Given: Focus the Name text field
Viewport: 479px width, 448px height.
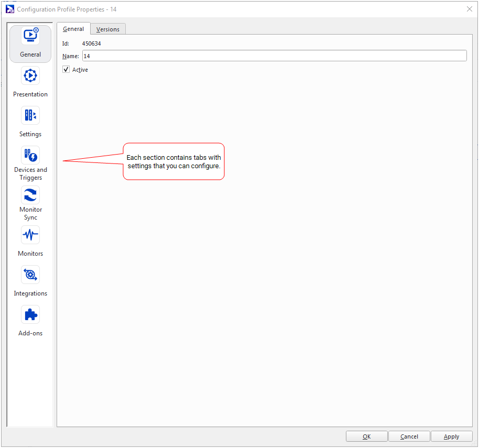Looking at the screenshot, I should pos(274,56).
